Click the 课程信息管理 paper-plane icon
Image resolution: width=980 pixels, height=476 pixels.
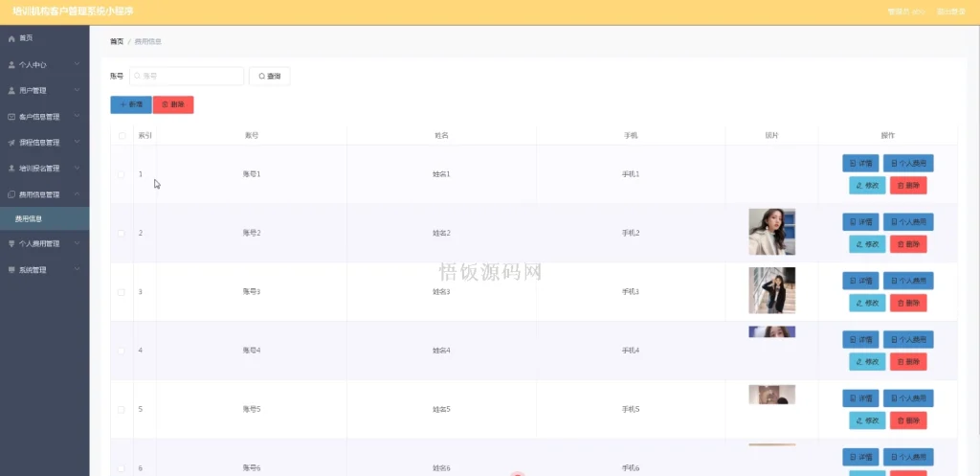11,143
